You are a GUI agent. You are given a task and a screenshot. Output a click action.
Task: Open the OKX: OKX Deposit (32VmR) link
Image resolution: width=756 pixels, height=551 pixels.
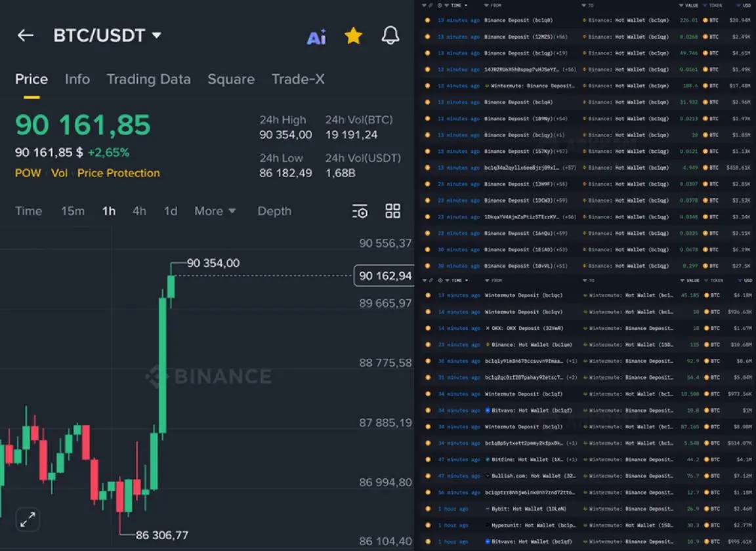528,328
